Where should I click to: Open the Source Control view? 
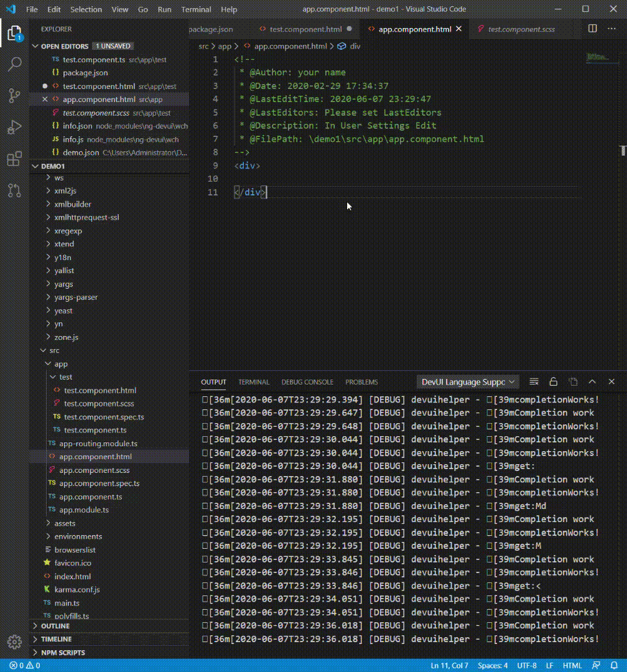(14, 96)
